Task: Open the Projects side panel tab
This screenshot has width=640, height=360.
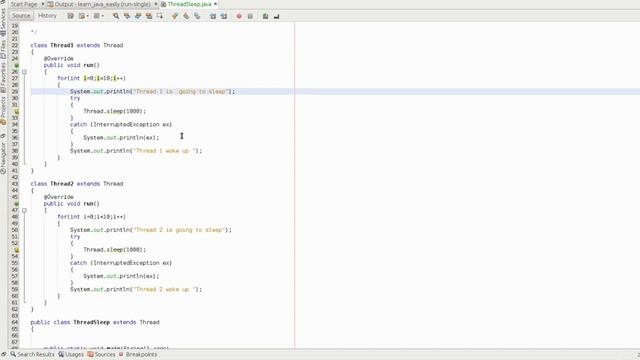Action: click(x=3, y=110)
